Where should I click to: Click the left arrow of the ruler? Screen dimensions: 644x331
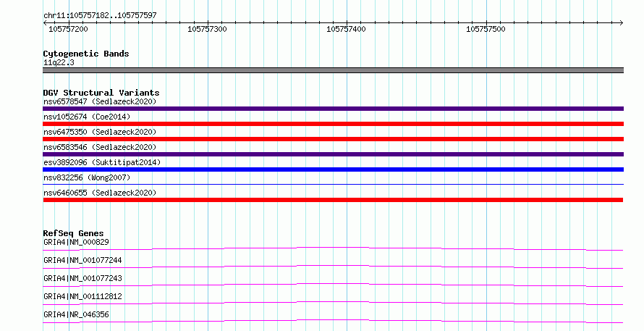45,23
